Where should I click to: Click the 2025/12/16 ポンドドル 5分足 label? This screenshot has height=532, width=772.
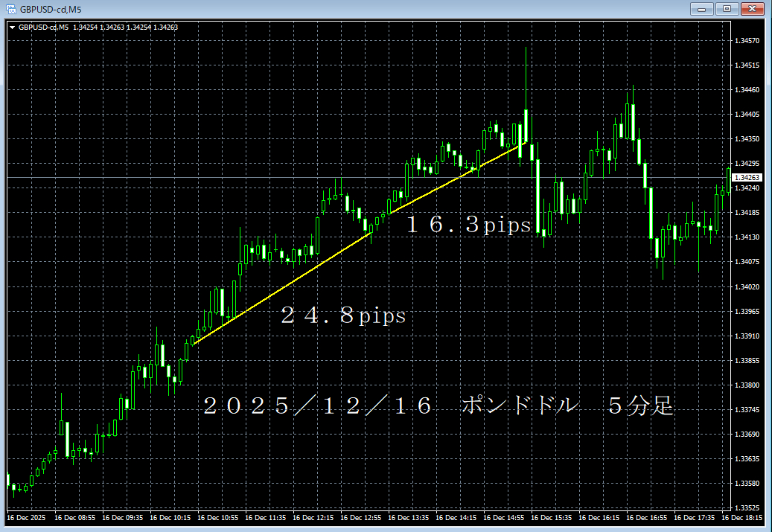(438, 406)
